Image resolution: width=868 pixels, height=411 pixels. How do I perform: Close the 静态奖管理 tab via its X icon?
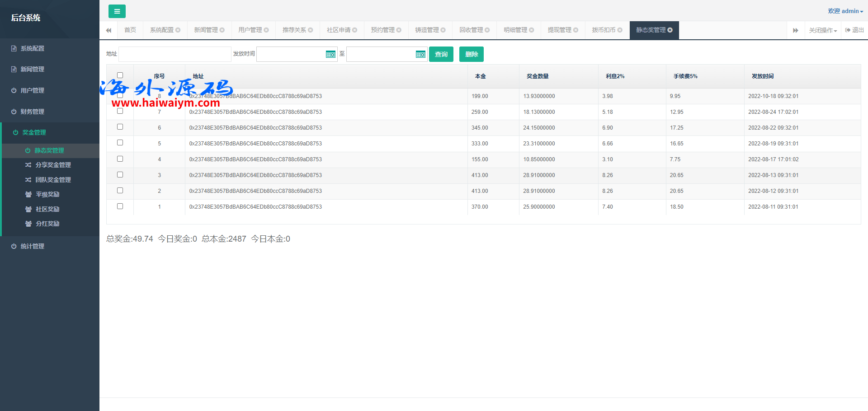(x=670, y=30)
